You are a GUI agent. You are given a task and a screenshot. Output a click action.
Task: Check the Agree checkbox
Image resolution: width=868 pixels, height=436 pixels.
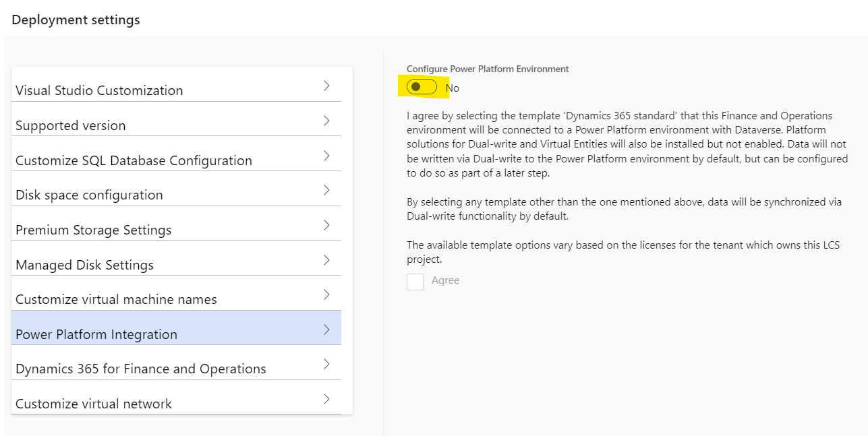pos(415,282)
